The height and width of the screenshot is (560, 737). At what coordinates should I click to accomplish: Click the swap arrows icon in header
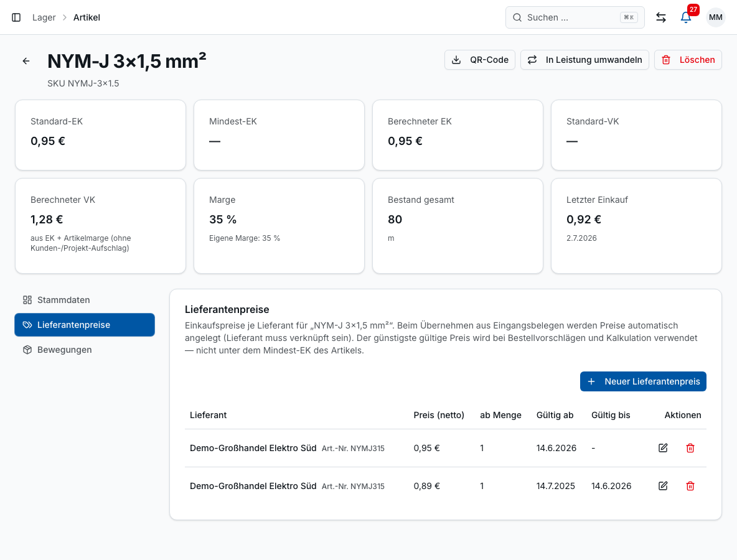661,17
